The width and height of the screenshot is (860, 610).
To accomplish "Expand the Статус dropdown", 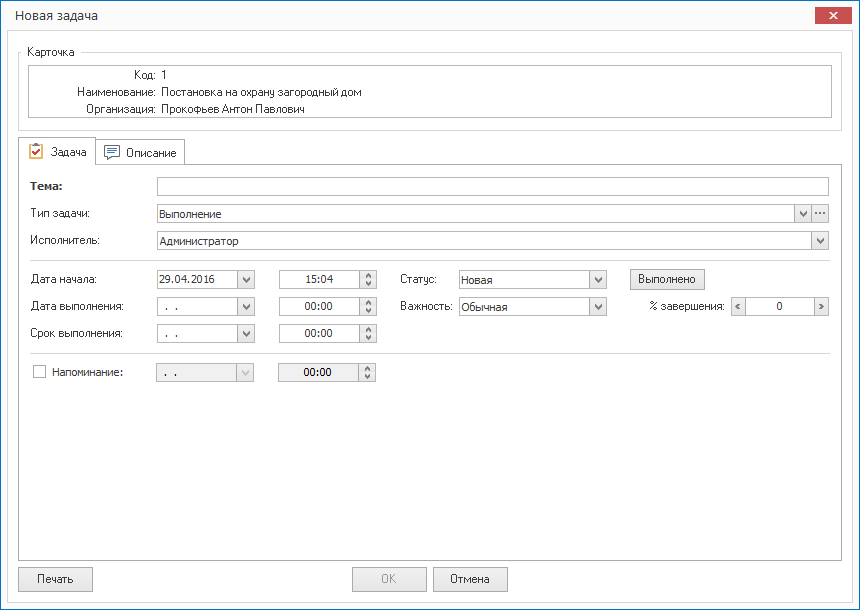I will [598, 280].
